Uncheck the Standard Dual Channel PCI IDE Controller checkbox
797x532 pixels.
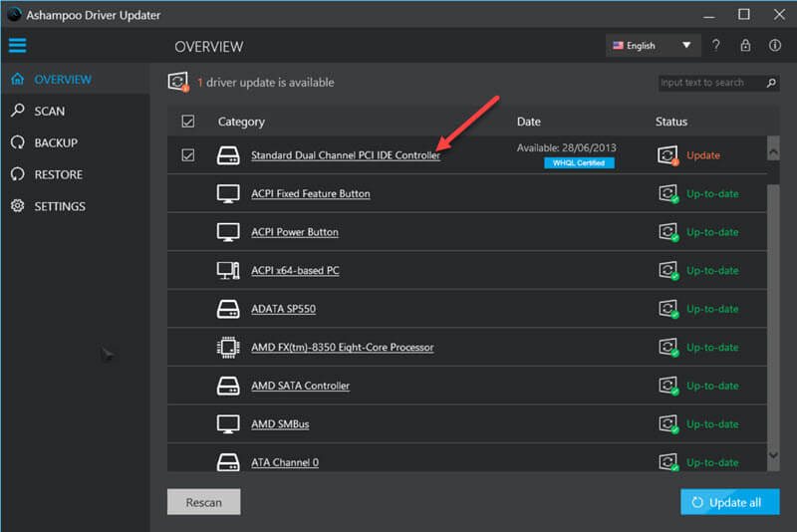click(188, 155)
